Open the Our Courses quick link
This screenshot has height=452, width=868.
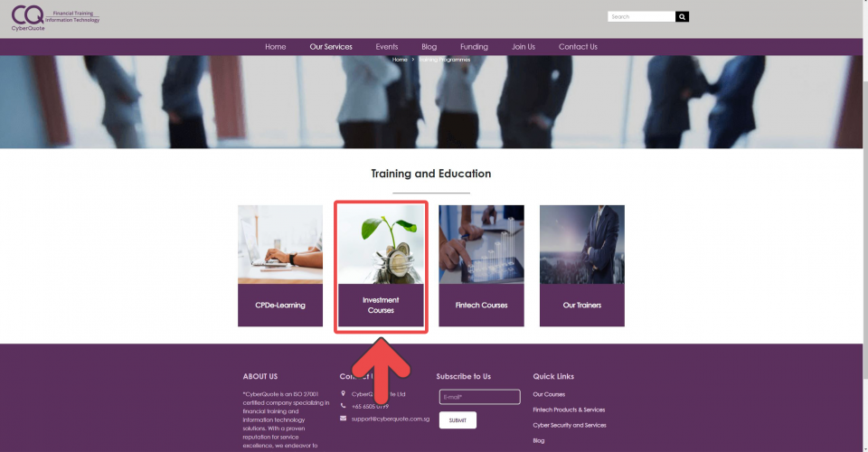point(549,394)
